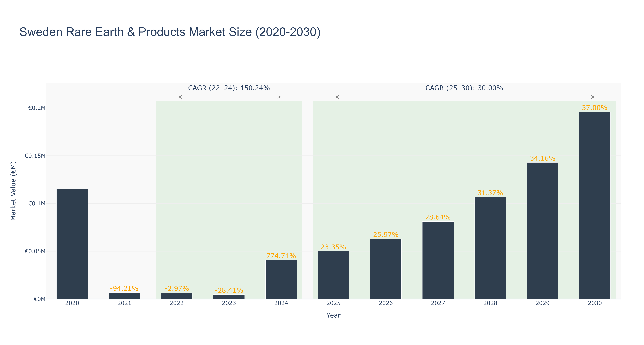Select the 2028 bar
Viewport: 644px width, 345px height.
point(490,248)
